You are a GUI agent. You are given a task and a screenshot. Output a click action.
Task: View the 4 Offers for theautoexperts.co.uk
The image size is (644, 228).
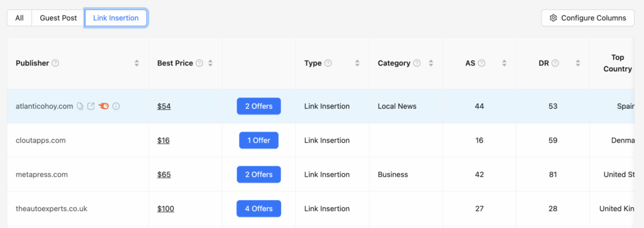(x=258, y=208)
